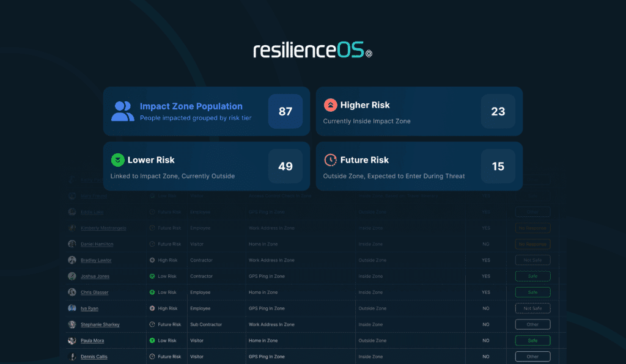Screen dimensions: 626x364
Task: Click Joshua Jones's avatar
Action: tap(72, 276)
